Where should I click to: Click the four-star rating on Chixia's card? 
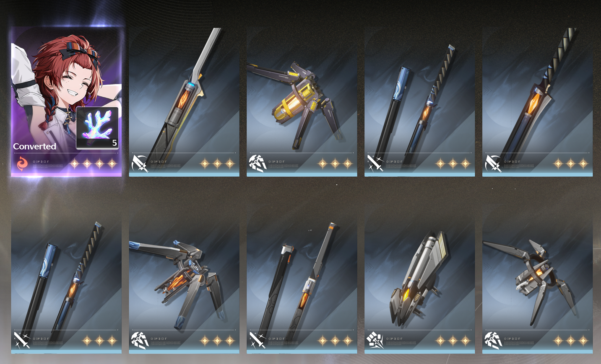tap(93, 164)
